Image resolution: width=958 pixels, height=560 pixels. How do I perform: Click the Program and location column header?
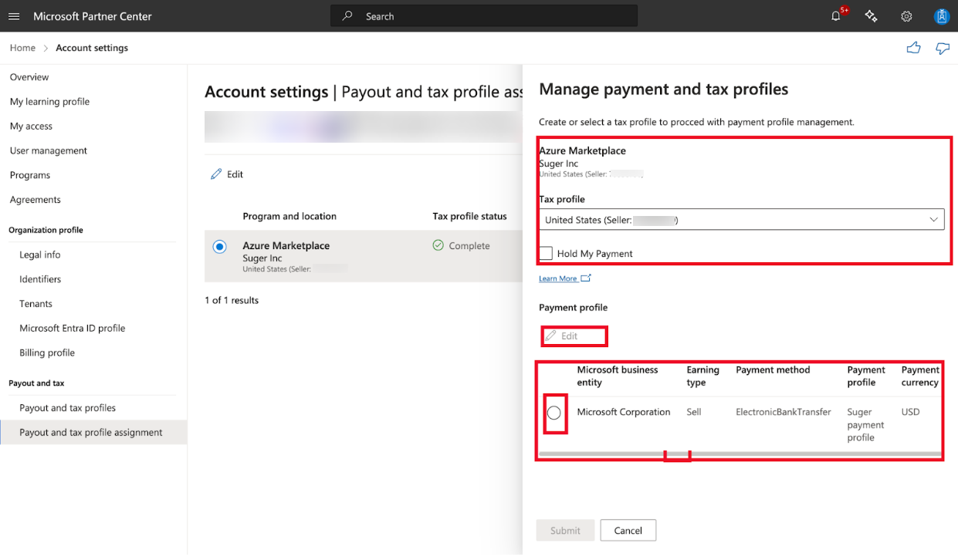pos(289,217)
